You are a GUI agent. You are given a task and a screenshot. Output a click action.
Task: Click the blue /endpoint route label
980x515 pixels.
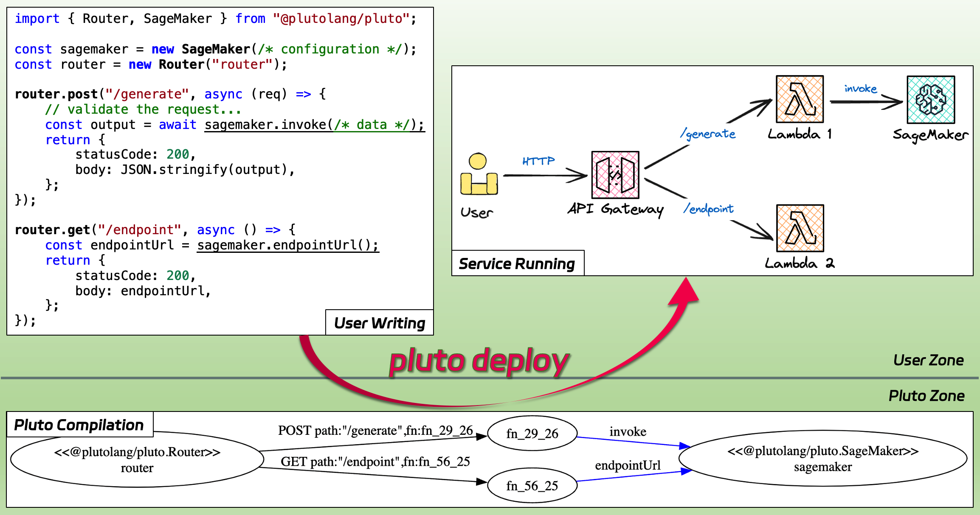click(x=708, y=209)
